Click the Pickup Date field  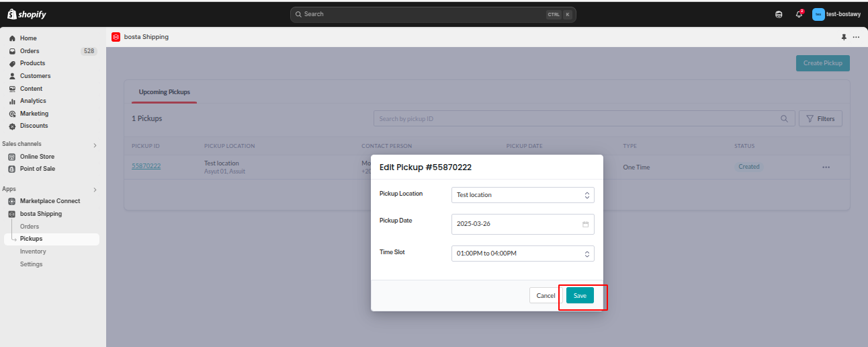[523, 224]
